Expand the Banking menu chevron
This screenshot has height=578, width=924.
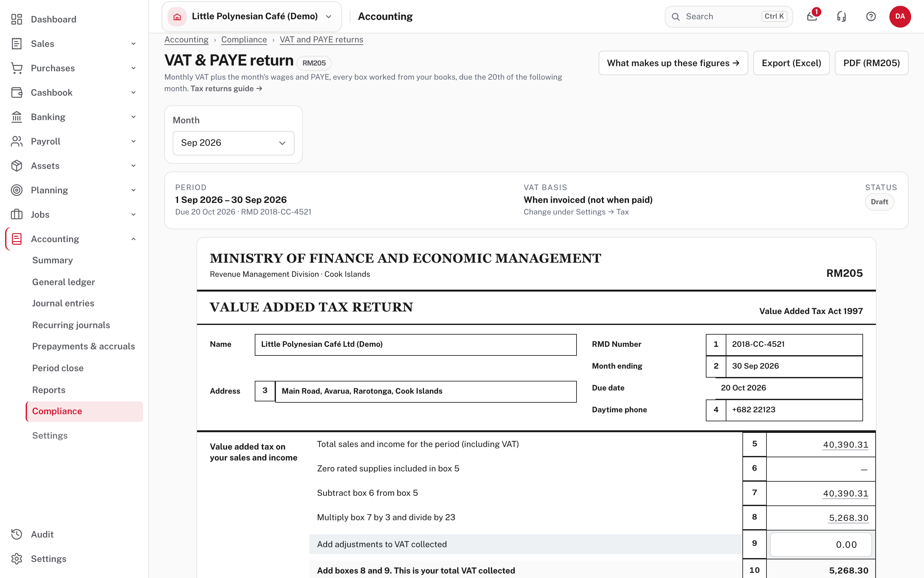133,117
